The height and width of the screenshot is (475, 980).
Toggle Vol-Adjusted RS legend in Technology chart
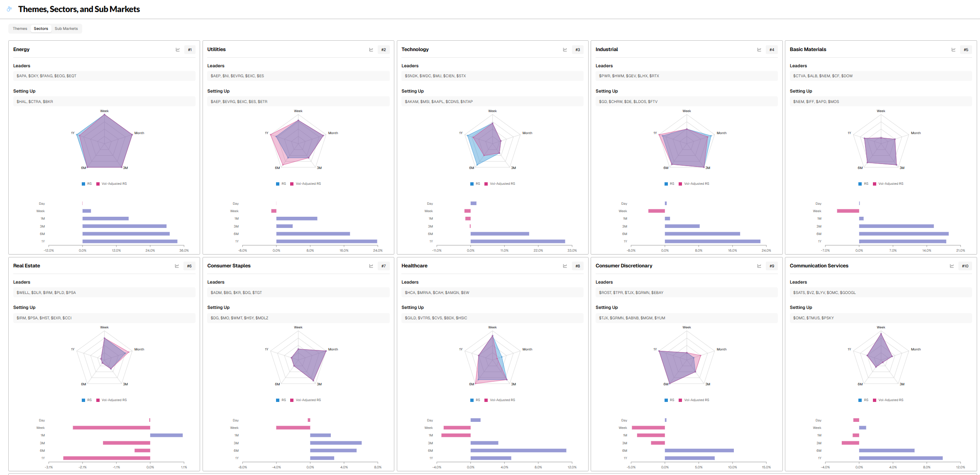pos(501,184)
